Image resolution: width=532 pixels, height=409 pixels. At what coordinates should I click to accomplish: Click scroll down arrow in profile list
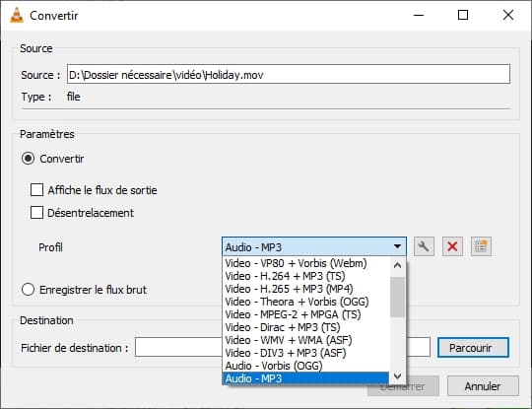397,375
